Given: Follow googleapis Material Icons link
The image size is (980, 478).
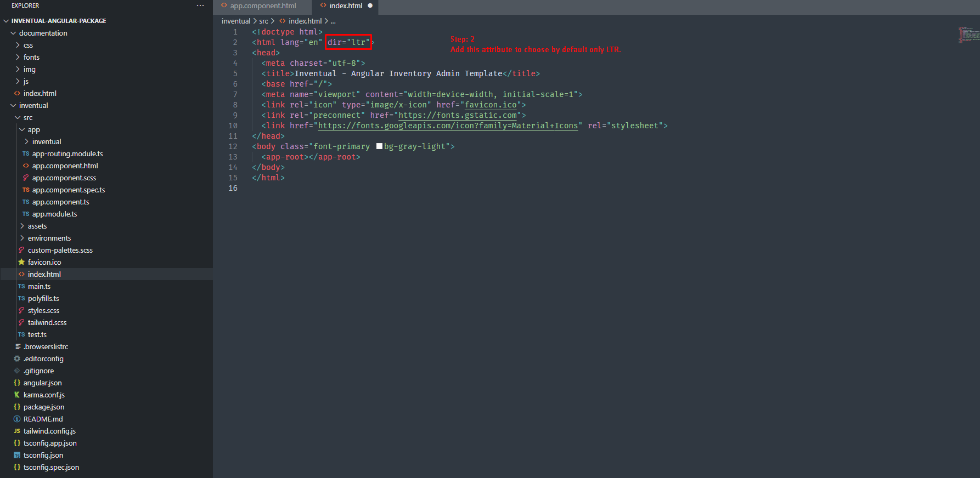Looking at the screenshot, I should 448,126.
